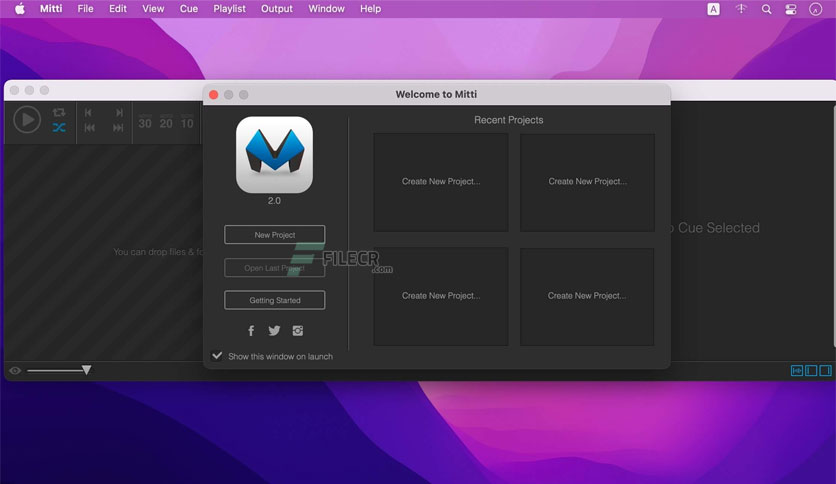This screenshot has height=484, width=836.
Task: Open the Edit menu
Action: tap(118, 9)
